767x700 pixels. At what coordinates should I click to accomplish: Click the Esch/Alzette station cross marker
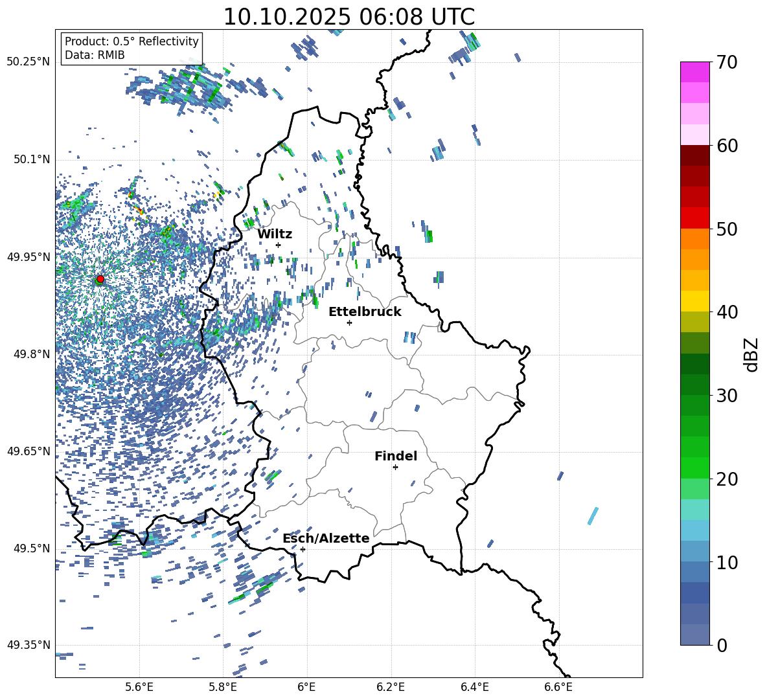coord(303,549)
